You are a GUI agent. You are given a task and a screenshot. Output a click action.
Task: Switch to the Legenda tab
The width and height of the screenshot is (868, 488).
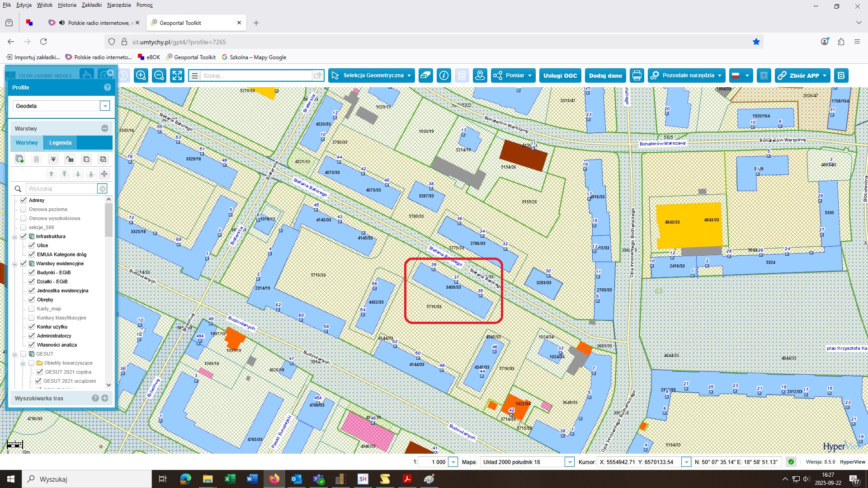tap(60, 143)
